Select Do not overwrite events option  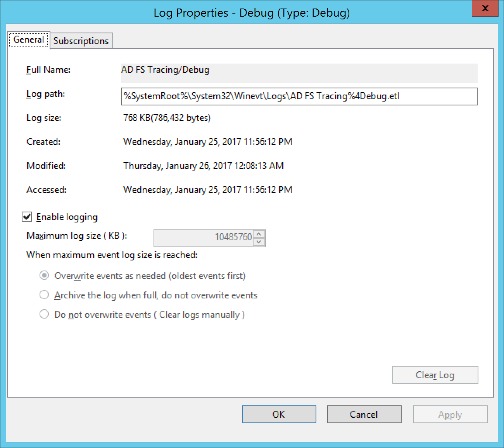coord(45,314)
